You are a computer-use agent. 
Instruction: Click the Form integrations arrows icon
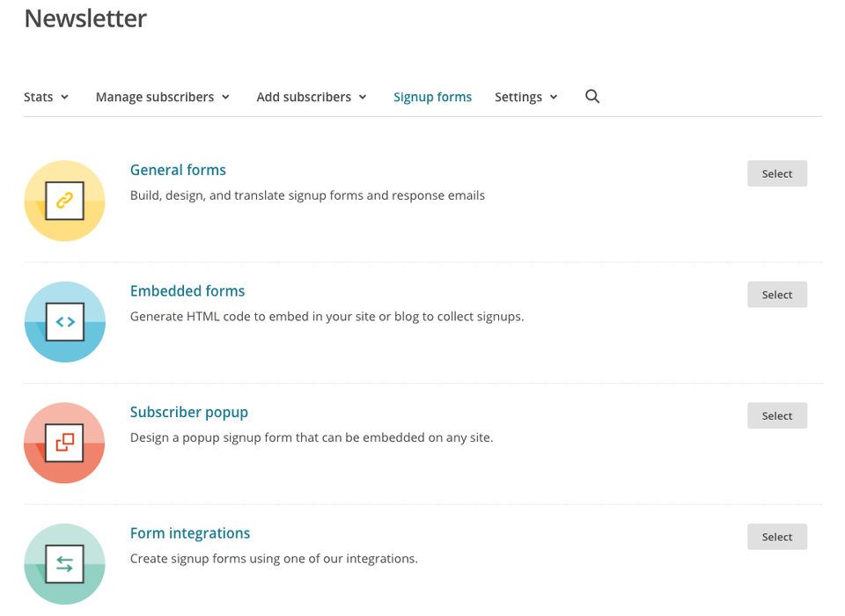tap(64, 564)
